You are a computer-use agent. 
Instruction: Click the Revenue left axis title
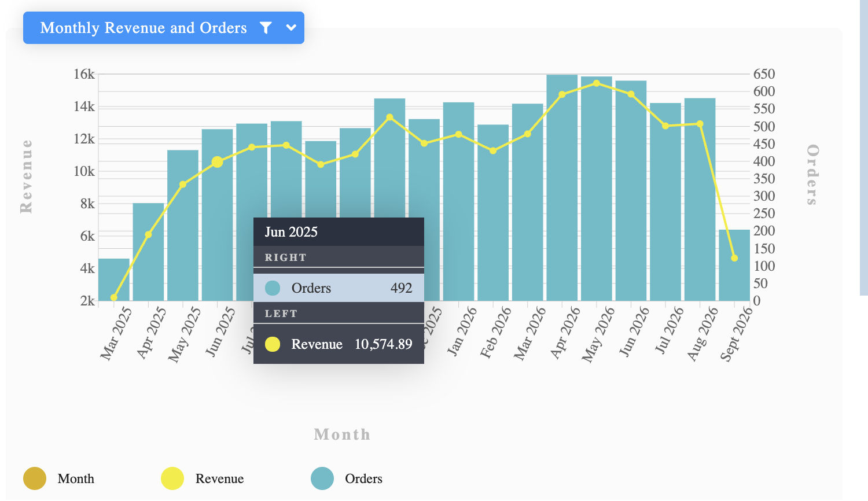click(26, 176)
